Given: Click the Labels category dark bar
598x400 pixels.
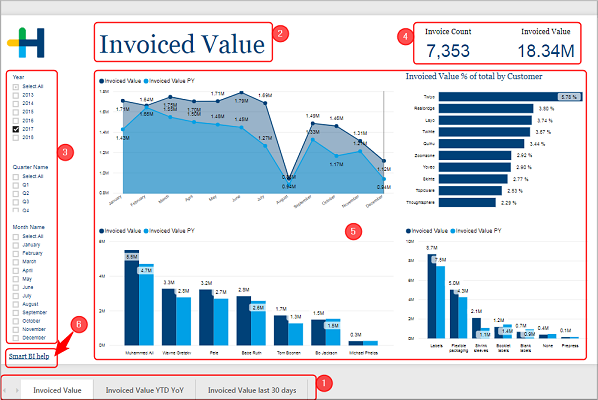Looking at the screenshot, I should pos(432,296).
